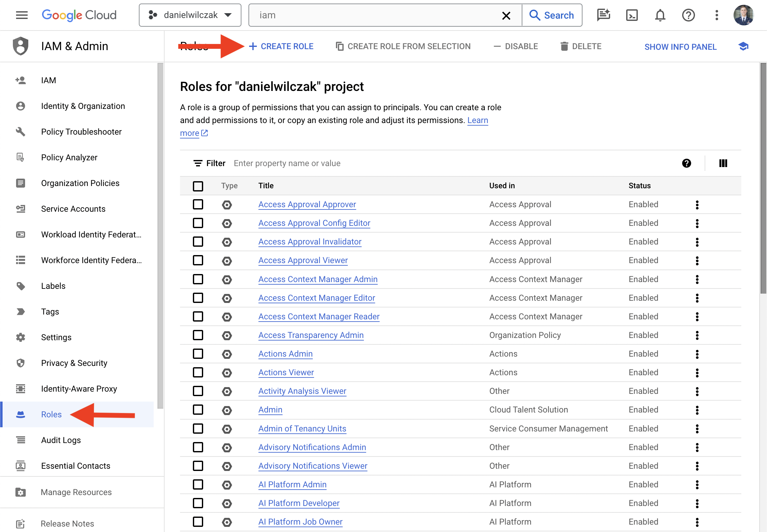Click the Search button
The height and width of the screenshot is (532, 767).
click(552, 15)
